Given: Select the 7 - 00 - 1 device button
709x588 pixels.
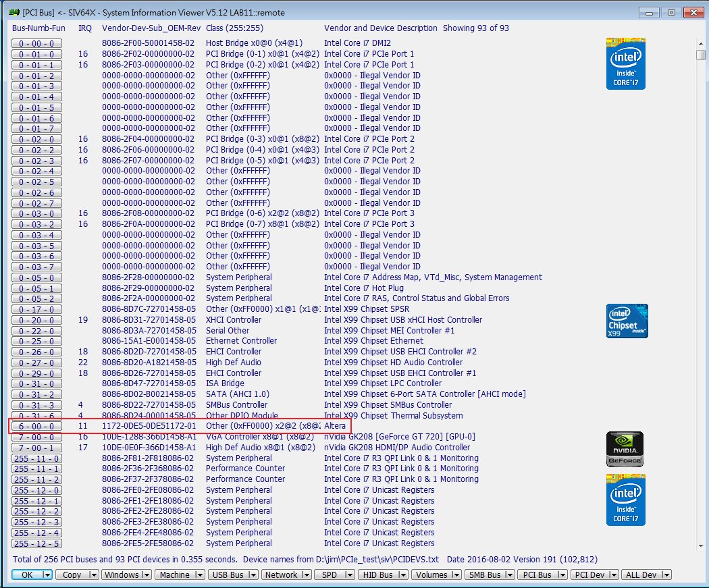Looking at the screenshot, I should pos(36,448).
